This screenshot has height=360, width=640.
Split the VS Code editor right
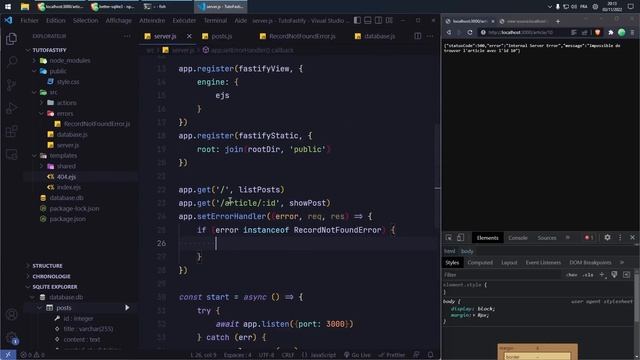[418, 36]
